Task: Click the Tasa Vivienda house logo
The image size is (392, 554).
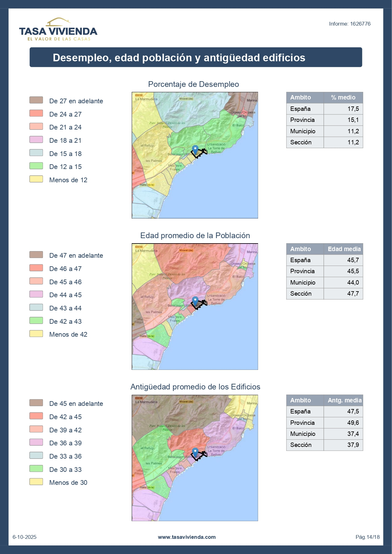Action: 58,30
